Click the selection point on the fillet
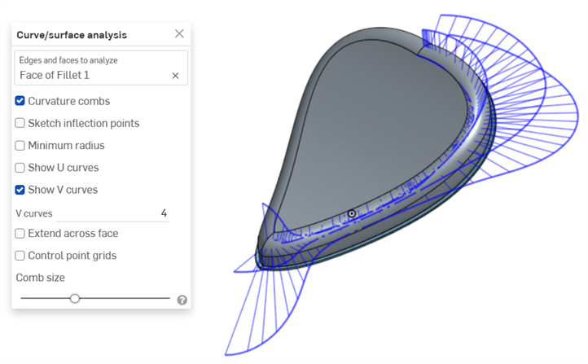Screen dimensions: 588x364 click(x=352, y=213)
